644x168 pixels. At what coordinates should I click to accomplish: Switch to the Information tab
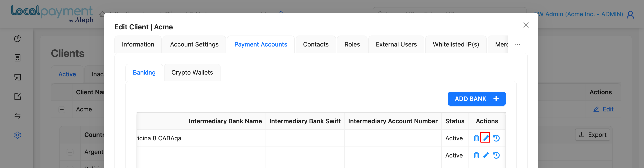(x=138, y=45)
